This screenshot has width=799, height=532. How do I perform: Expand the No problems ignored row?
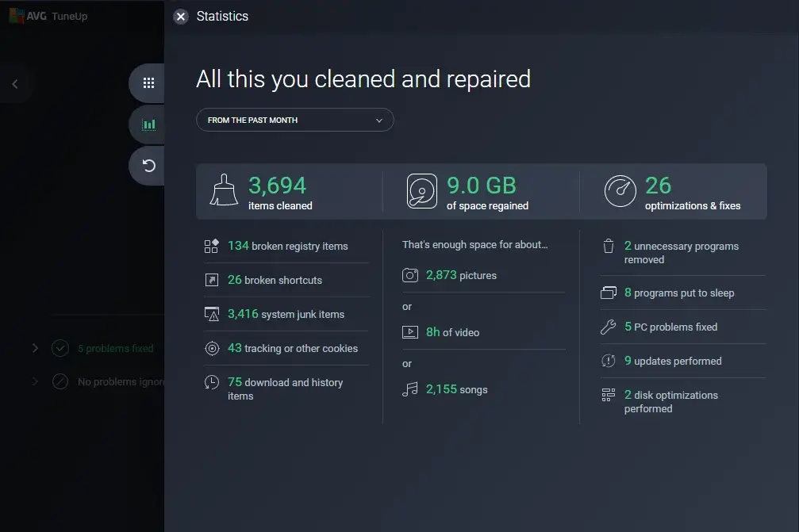(x=35, y=381)
